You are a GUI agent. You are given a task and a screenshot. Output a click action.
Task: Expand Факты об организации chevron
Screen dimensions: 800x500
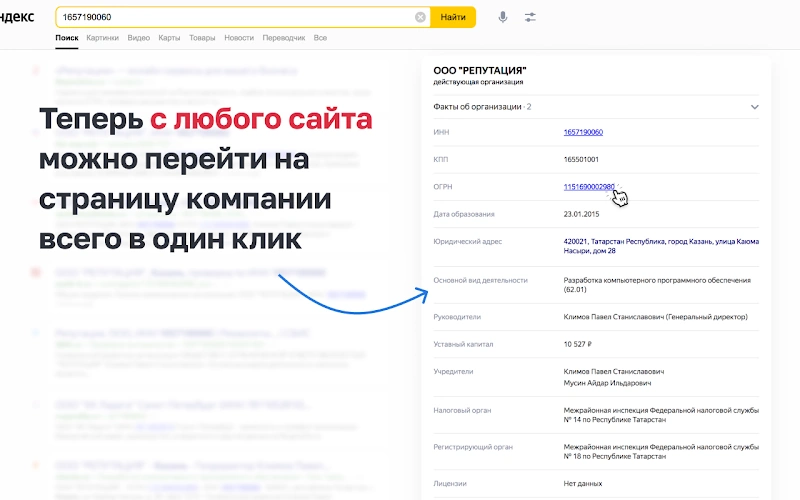[x=755, y=107]
